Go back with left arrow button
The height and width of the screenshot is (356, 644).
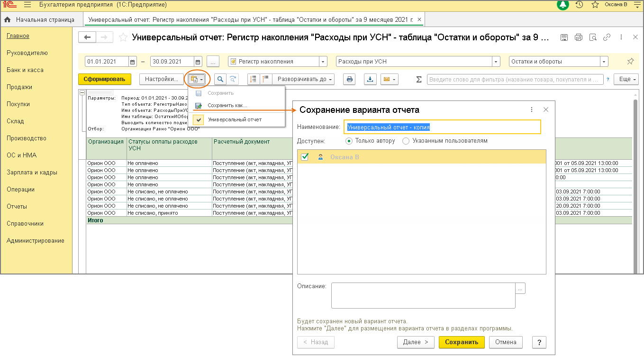87,37
